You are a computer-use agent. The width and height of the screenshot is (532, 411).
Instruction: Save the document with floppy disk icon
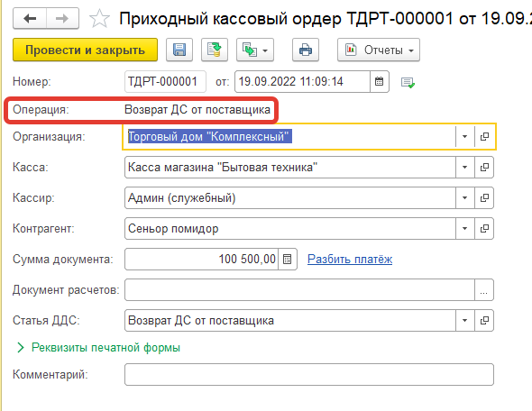179,50
